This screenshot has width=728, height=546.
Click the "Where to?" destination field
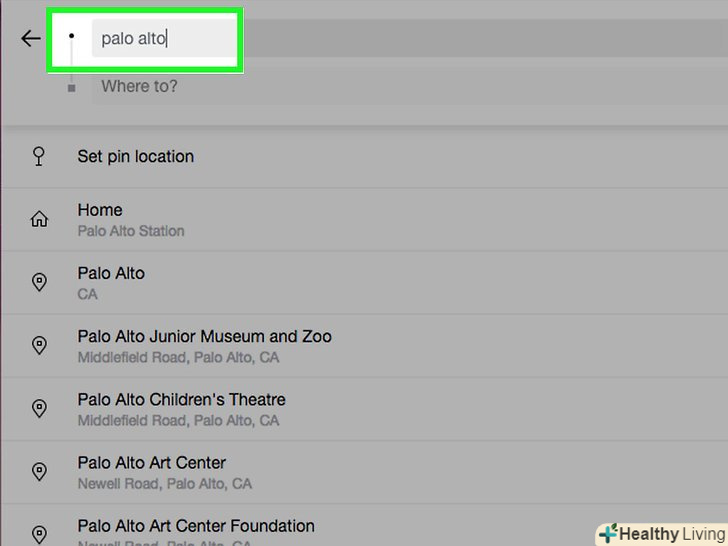300,87
